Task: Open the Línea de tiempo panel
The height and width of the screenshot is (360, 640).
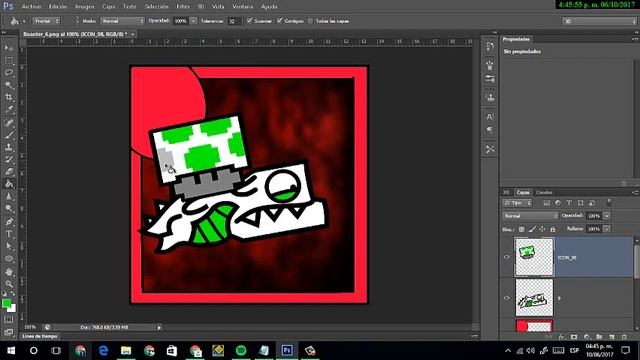Action: click(40, 336)
